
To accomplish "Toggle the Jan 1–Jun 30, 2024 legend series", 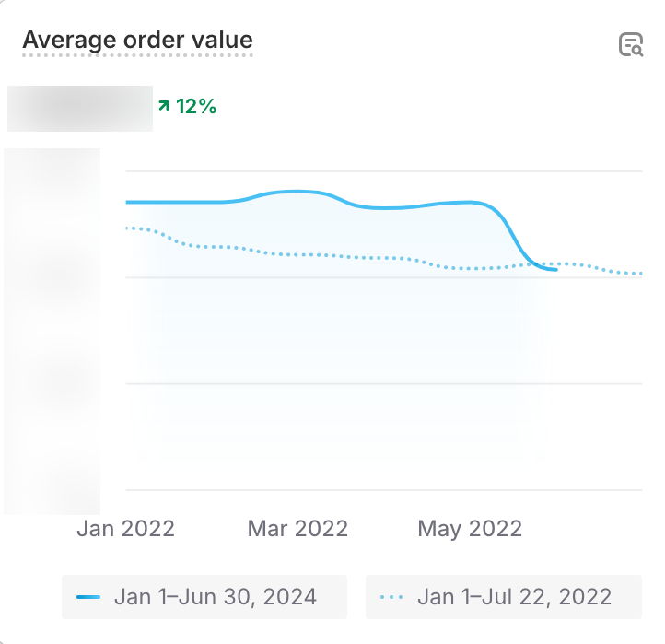I will [215, 597].
